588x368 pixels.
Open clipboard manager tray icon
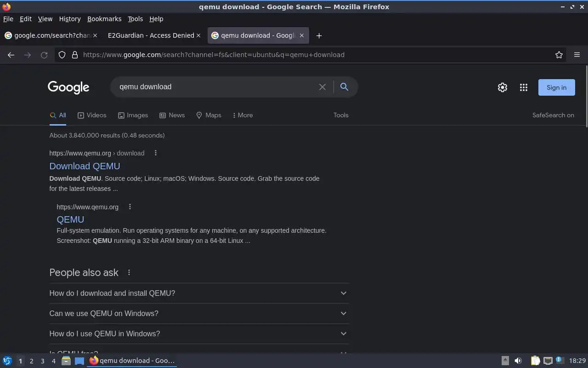tap(535, 361)
